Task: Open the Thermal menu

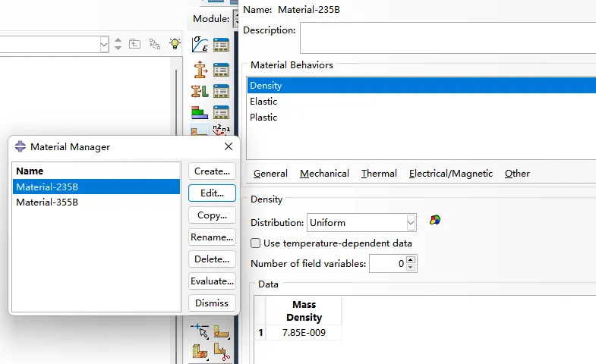Action: [379, 174]
